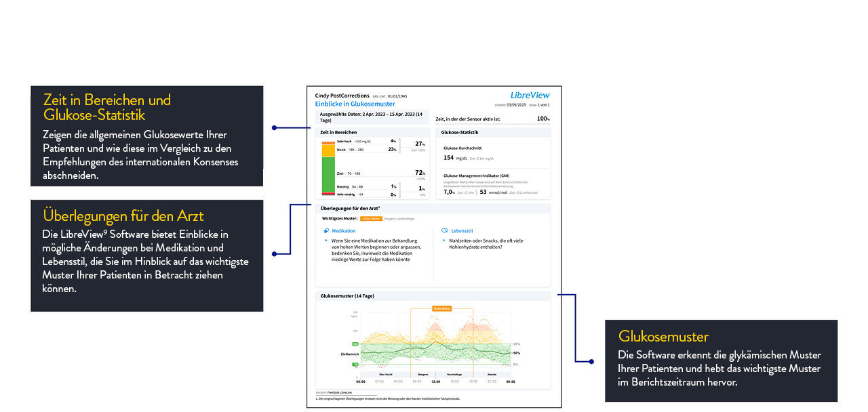
Task: Click the blue bullet arrow under Medikation
Action: [x=325, y=241]
